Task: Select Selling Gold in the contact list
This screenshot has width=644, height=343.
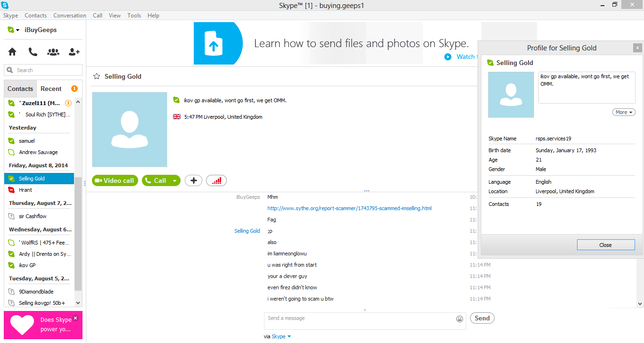Action: 39,179
